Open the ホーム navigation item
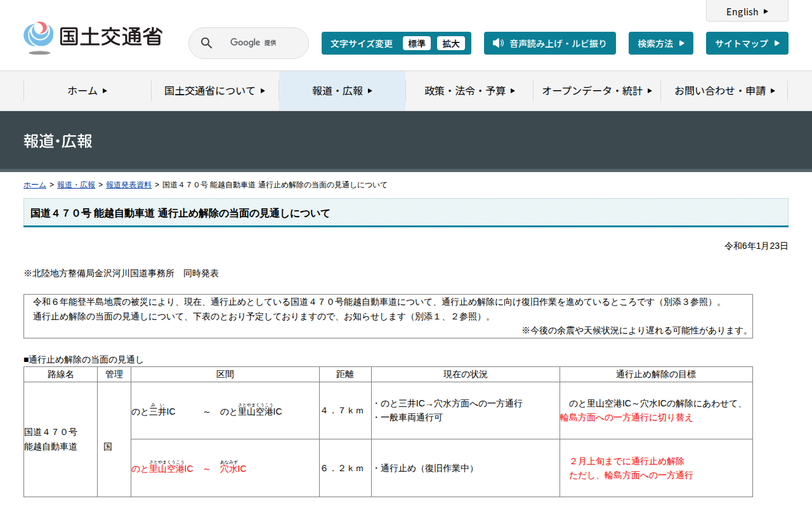Viewport: 812px width, 508px height. click(x=87, y=91)
